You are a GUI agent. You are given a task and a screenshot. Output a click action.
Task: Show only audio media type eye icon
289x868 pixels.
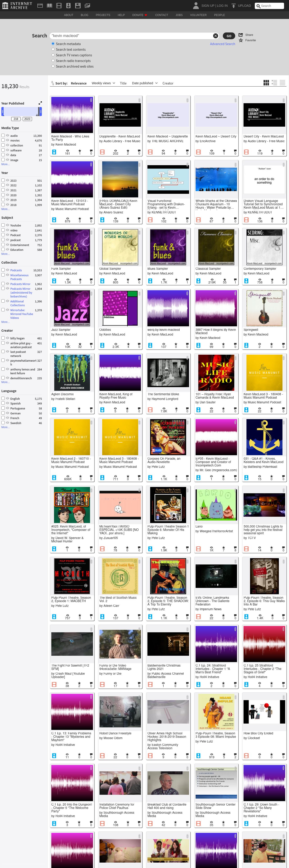point(7,135)
